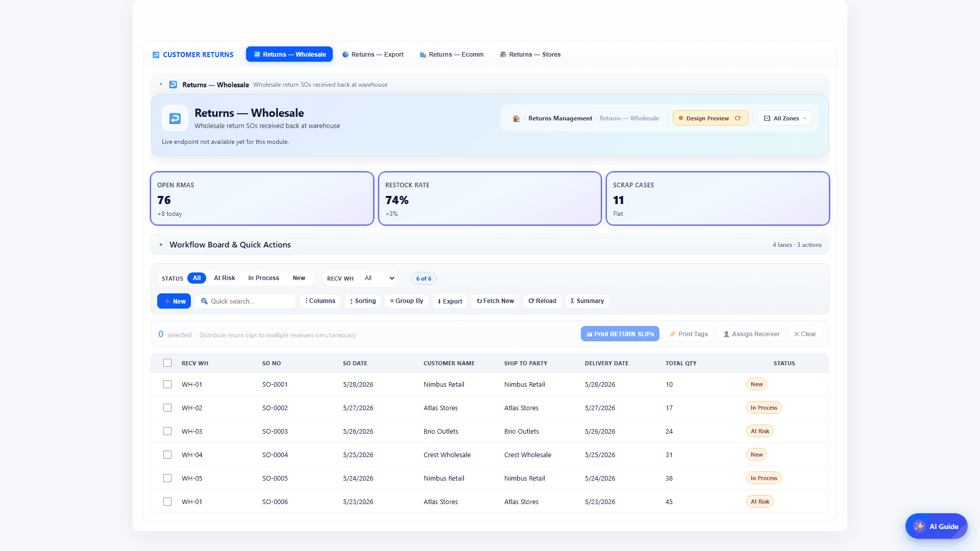
Task: Click the At Risk badge for SO-0003
Action: [759, 431]
